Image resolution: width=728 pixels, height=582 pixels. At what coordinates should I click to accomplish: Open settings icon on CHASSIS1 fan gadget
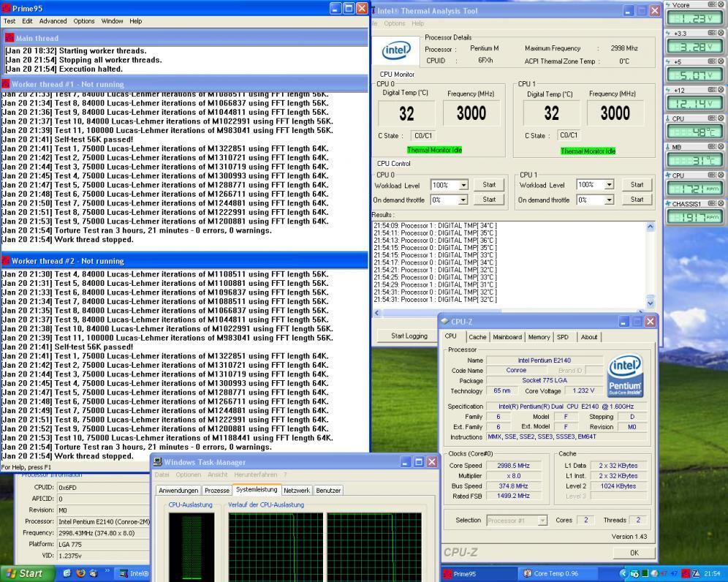click(x=712, y=203)
